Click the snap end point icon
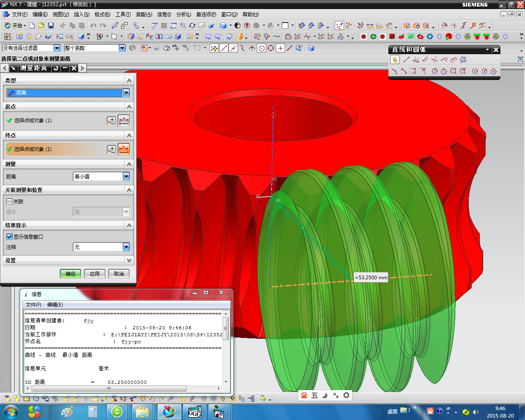 point(224,48)
